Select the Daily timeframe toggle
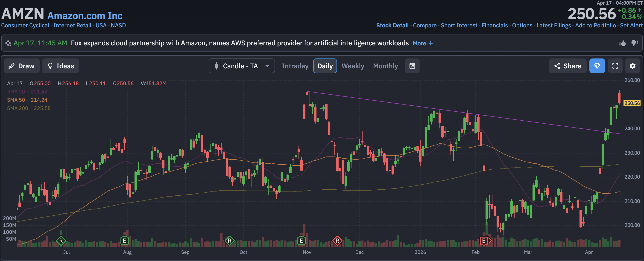 pyautogui.click(x=325, y=66)
